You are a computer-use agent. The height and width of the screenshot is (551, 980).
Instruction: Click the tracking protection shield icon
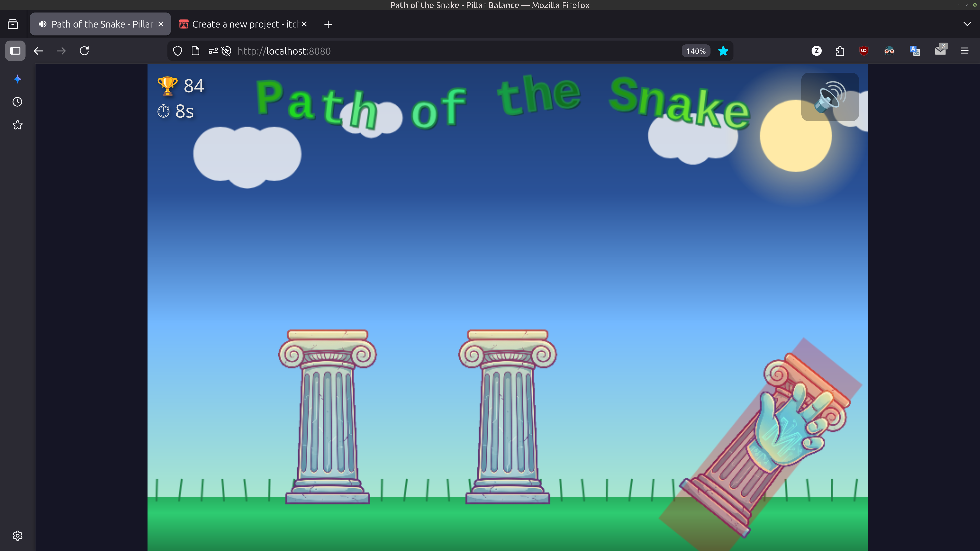178,51
